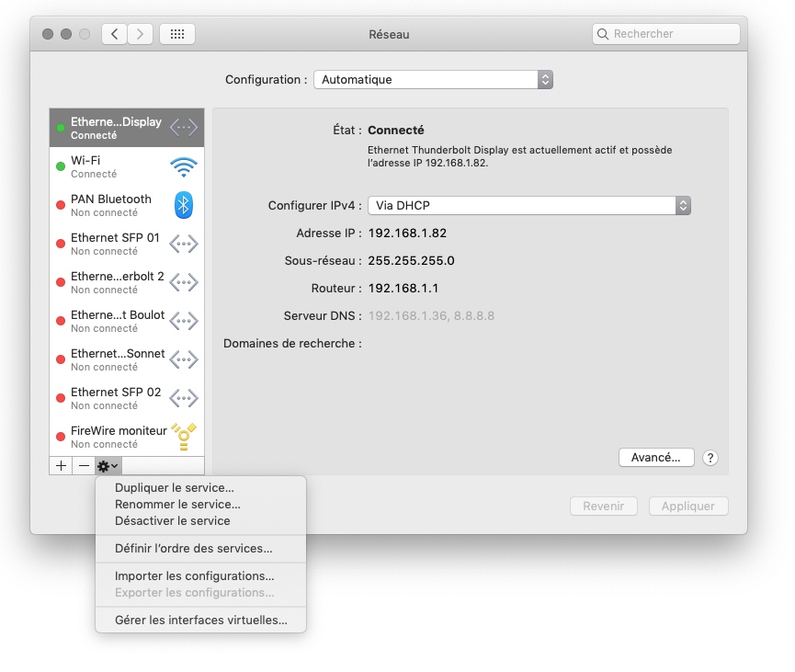Click the green status dot of Wi-Fi
The height and width of the screenshot is (672, 795).
(61, 166)
